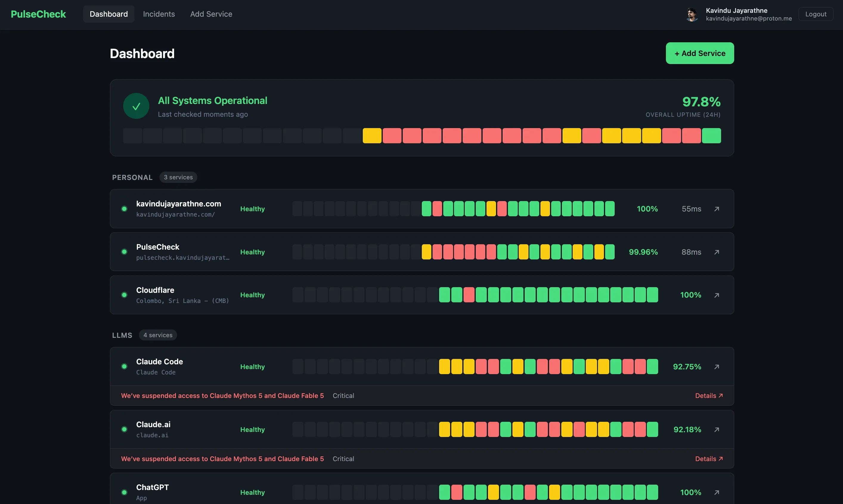This screenshot has height=504, width=843.
Task: Select the Cloudflare service row name
Action: (x=155, y=290)
